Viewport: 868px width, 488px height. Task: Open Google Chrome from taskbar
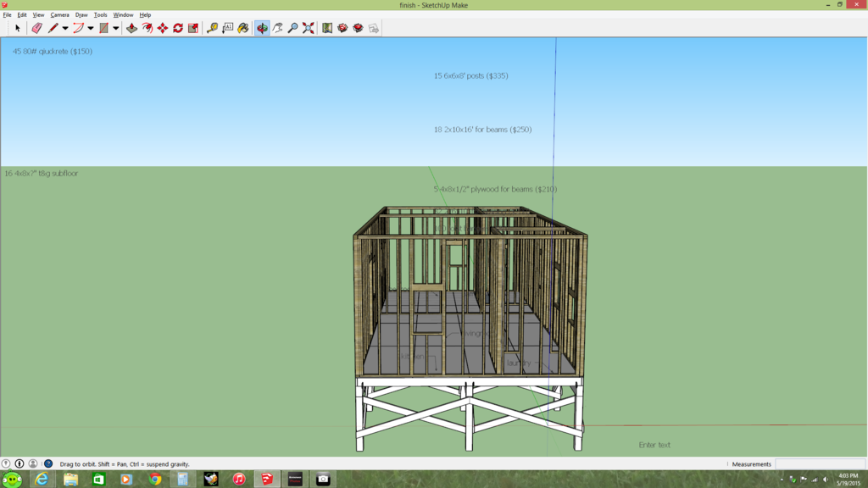[155, 480]
